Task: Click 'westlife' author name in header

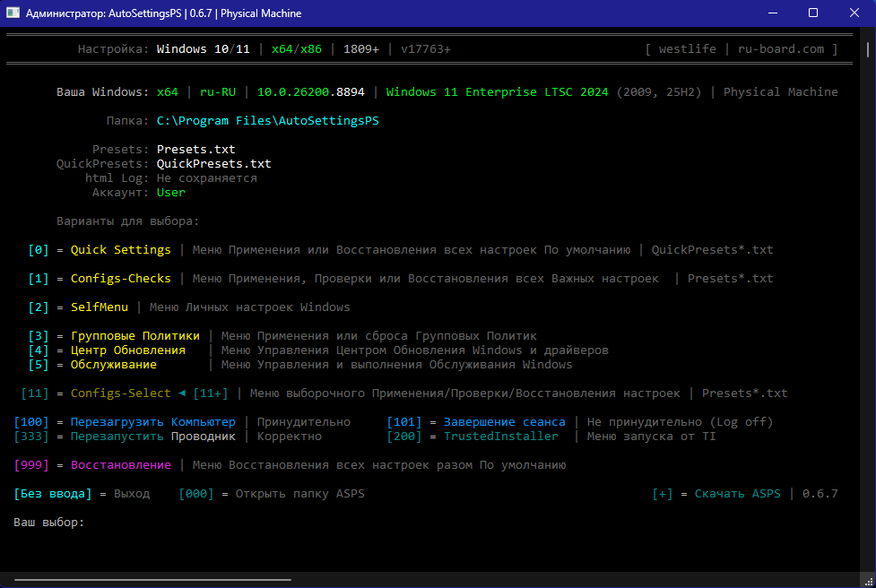Action: (687, 48)
